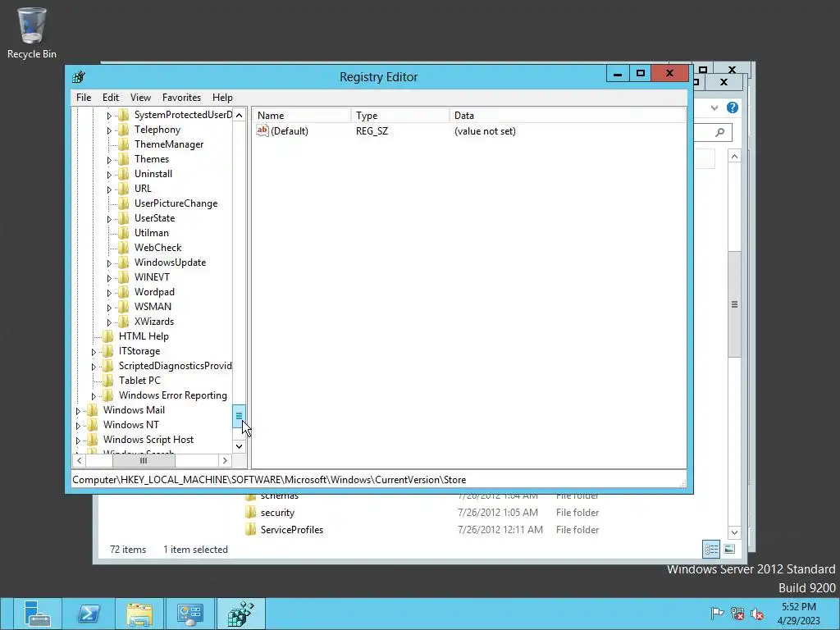Select the WebCheck folder icon
Screen dimensions: 840x630
123,248
